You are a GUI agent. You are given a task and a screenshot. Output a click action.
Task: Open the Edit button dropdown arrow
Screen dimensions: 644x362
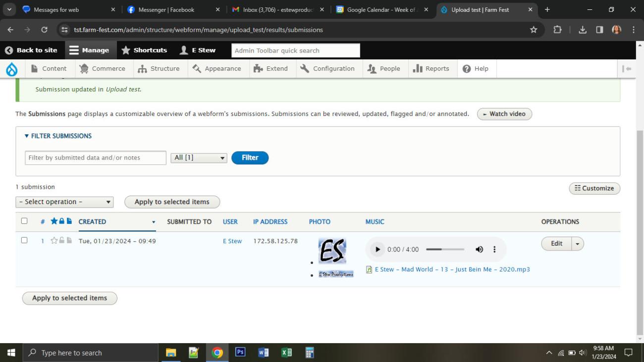[x=578, y=244]
